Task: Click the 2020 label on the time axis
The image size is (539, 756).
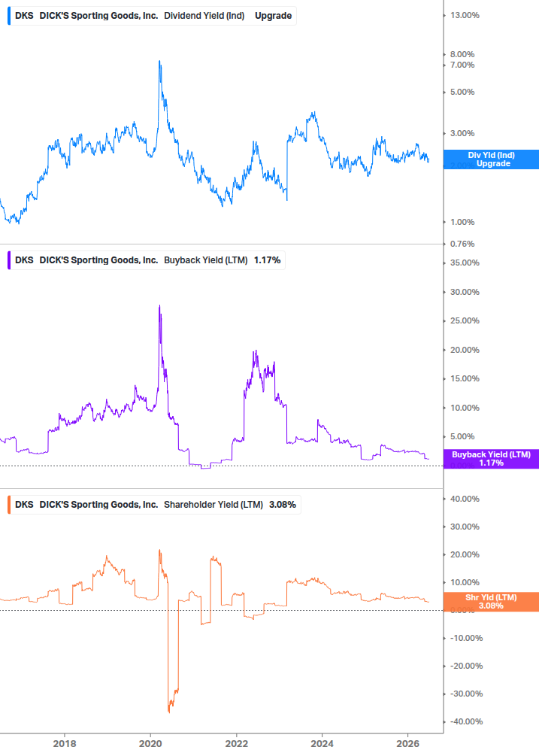Action: (150, 744)
